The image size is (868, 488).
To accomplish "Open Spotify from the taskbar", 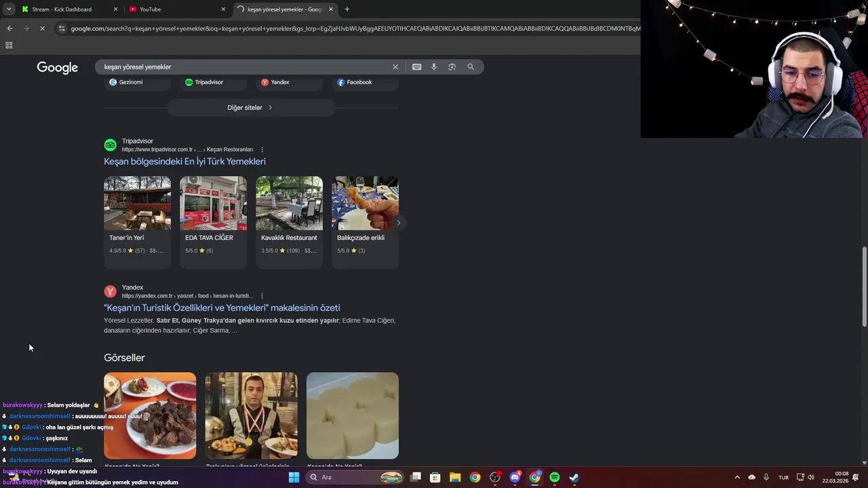I will tap(555, 477).
